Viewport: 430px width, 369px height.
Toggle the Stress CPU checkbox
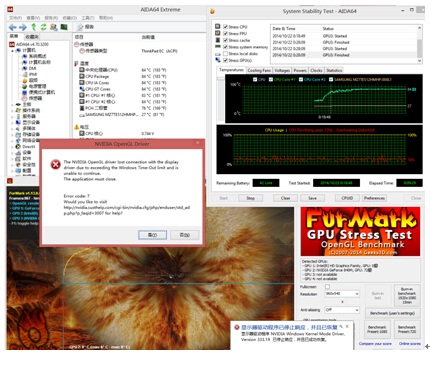click(x=226, y=27)
